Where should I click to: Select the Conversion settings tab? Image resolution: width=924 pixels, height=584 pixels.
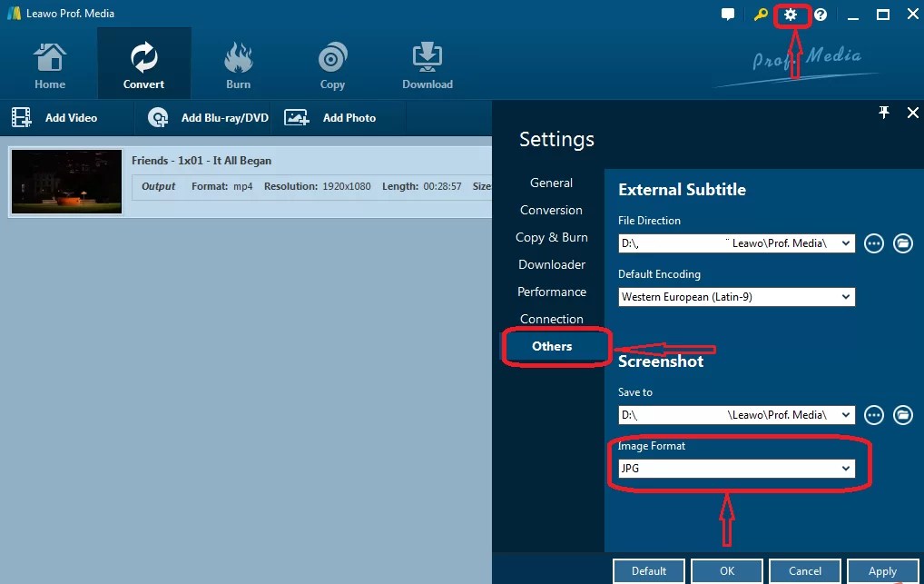point(551,210)
